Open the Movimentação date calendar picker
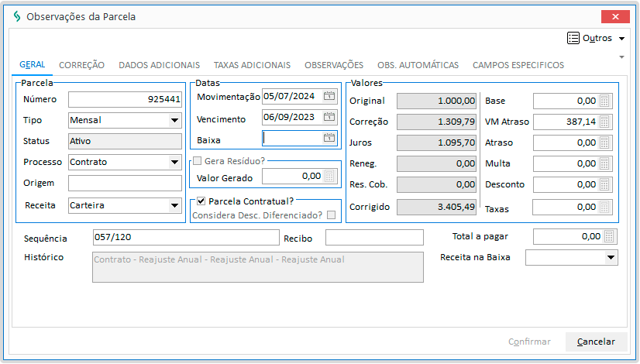 click(x=329, y=97)
